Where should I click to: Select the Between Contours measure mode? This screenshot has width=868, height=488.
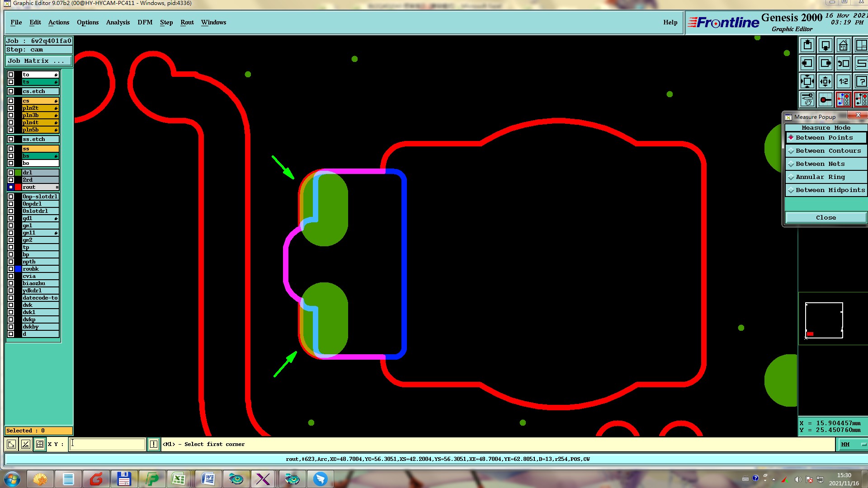[x=828, y=151]
